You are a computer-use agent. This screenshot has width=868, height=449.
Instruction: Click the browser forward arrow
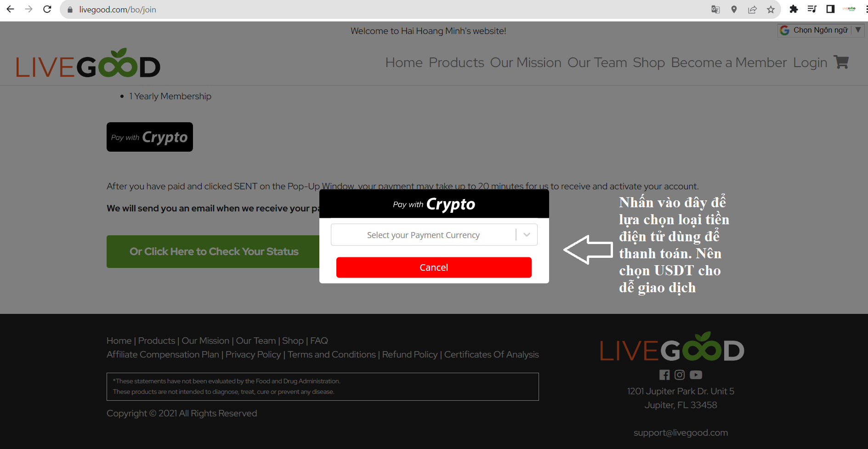tap(28, 9)
